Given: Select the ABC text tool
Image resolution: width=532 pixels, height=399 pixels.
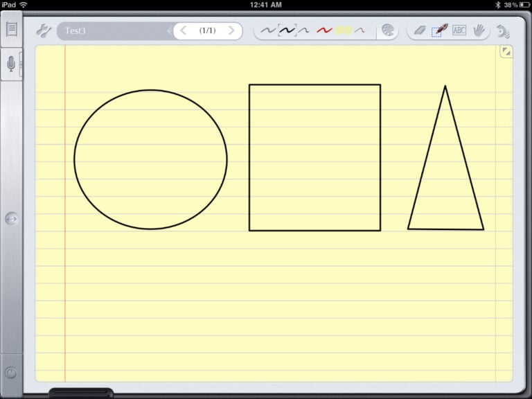Looking at the screenshot, I should [459, 30].
